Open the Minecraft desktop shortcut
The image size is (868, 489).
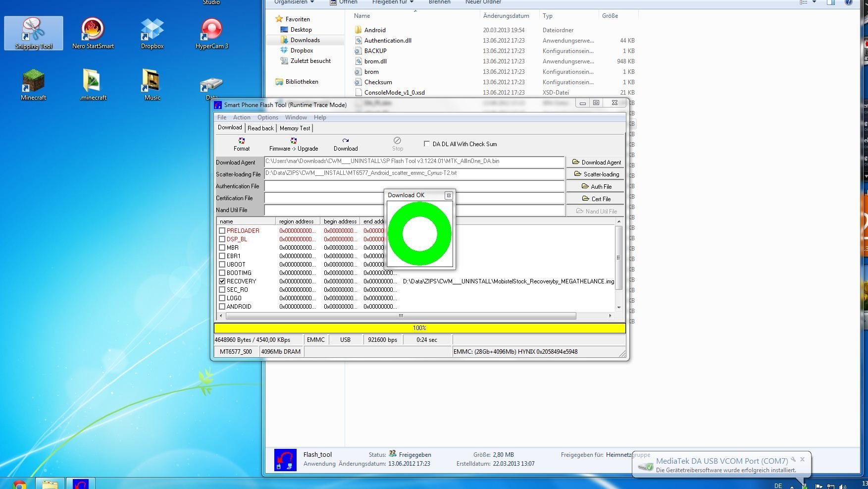pyautogui.click(x=33, y=85)
